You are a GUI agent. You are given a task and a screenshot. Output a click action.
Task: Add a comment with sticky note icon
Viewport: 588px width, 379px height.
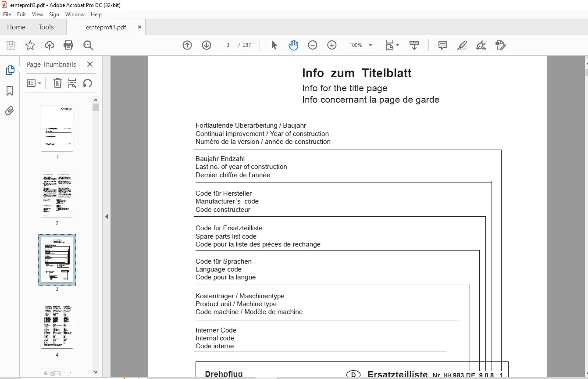(443, 45)
